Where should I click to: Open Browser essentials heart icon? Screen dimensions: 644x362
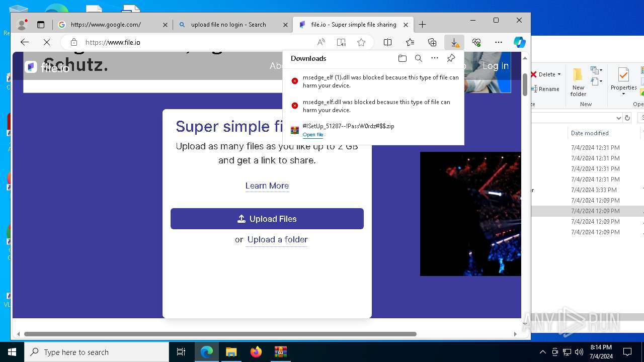pos(476,42)
